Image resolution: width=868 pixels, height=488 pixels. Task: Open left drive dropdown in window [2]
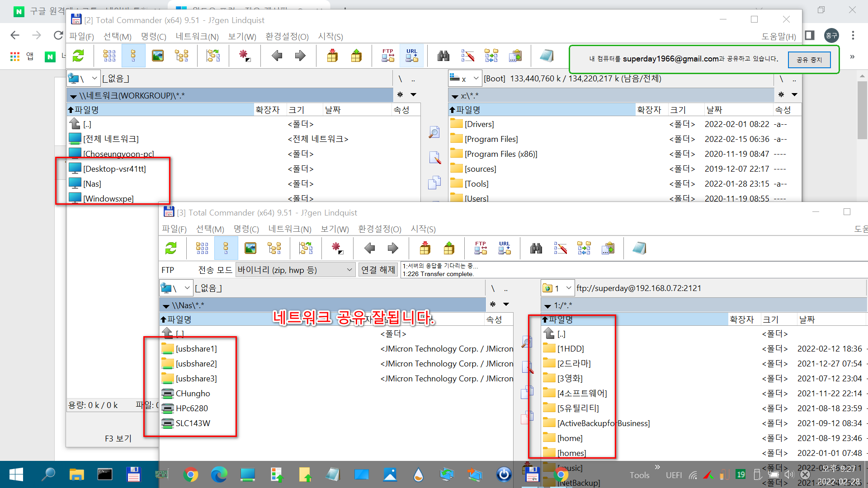click(83, 79)
